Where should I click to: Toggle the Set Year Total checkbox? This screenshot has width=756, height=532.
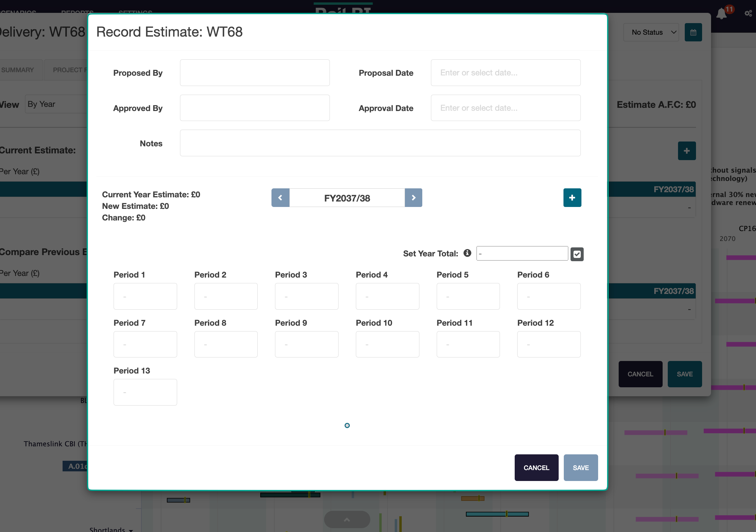pos(577,254)
